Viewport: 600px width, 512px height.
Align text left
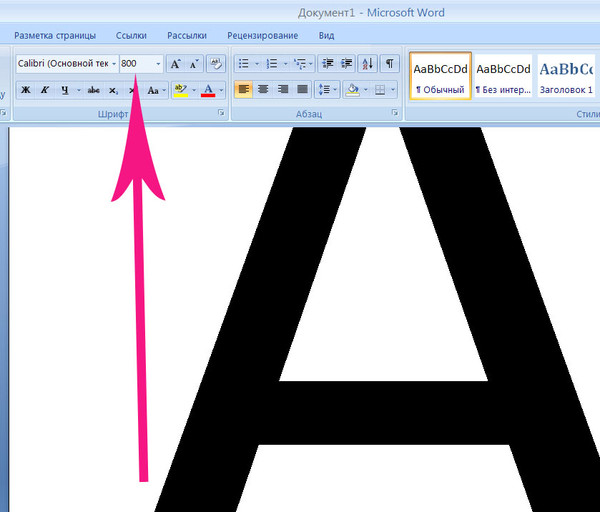244,90
